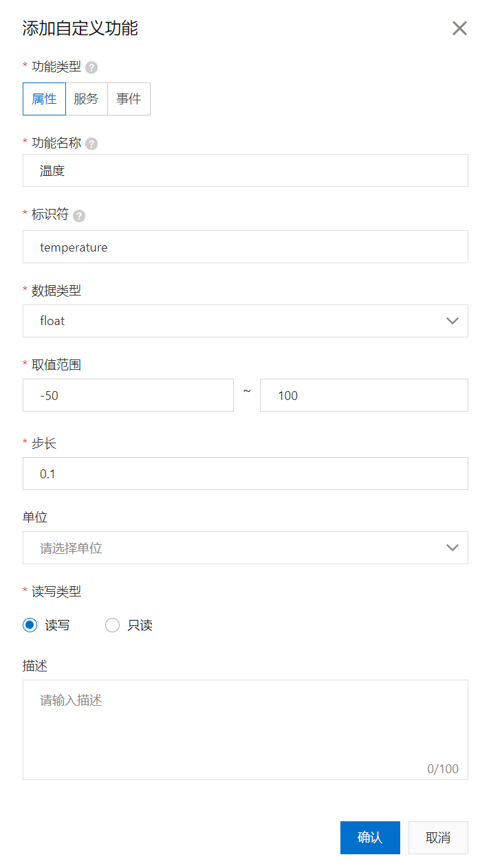Switch to the 服务 tab
The width and height of the screenshot is (491, 868).
87,98
